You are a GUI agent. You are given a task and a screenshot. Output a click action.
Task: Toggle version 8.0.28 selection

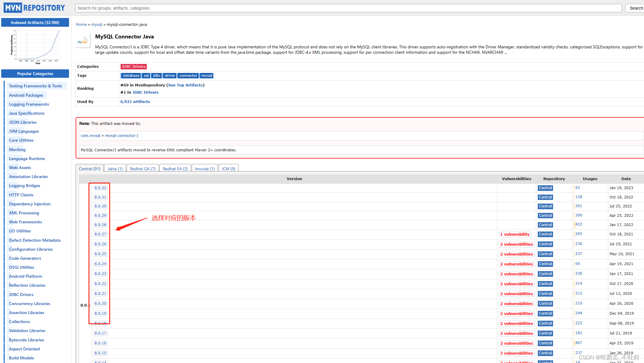coord(101,225)
